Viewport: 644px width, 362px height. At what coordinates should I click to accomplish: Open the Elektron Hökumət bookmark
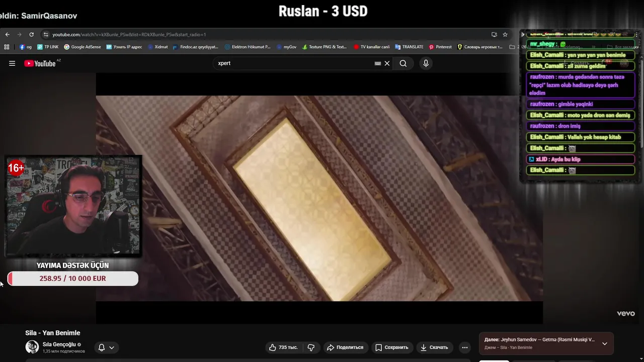coord(248,47)
